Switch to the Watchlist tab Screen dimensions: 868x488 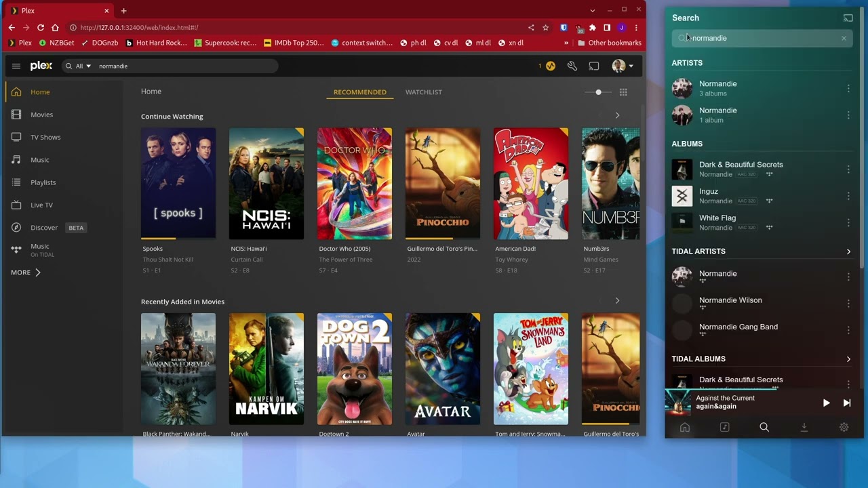click(424, 92)
